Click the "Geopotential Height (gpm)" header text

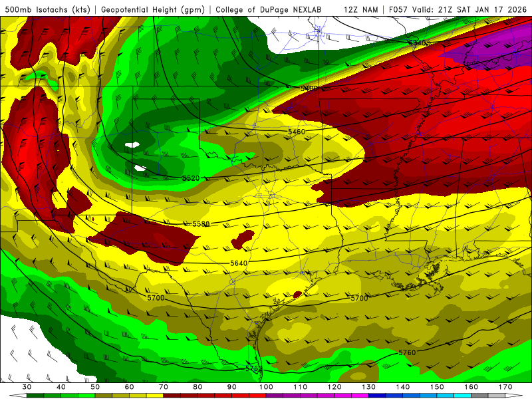click(x=153, y=9)
